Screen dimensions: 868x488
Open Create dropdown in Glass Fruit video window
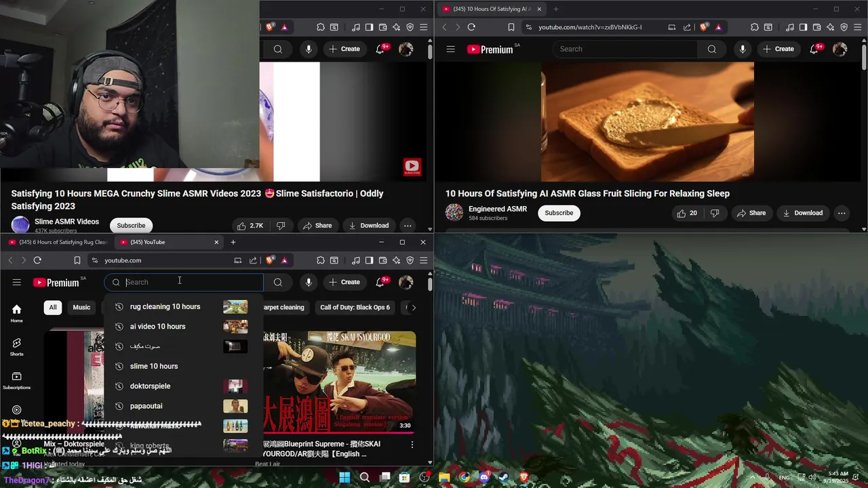[x=778, y=49]
